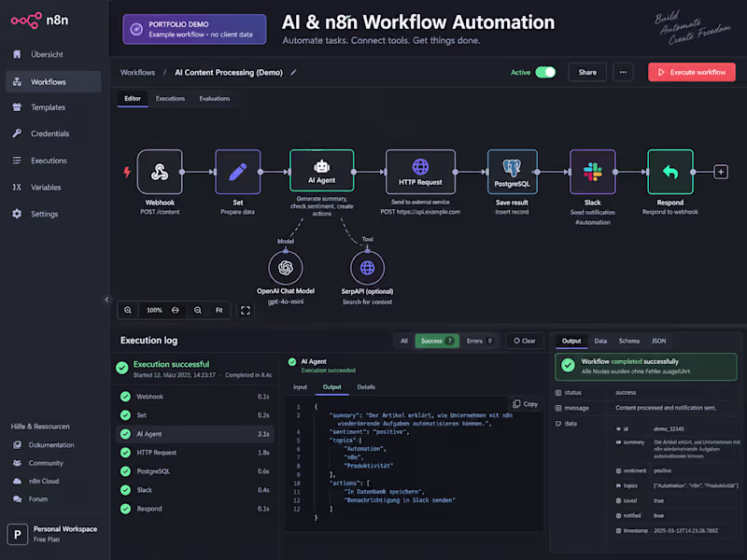
Task: Filter log by Errors
Action: 479,341
